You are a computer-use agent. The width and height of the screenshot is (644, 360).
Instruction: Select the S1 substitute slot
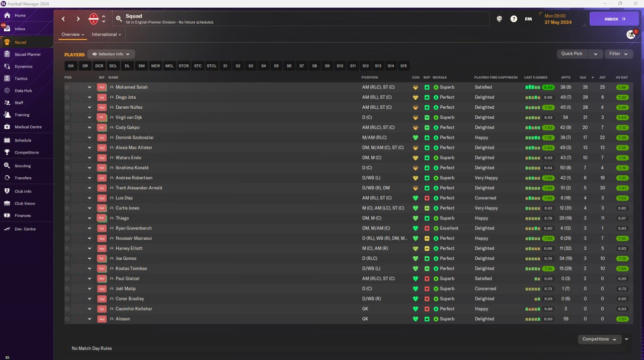(225, 66)
